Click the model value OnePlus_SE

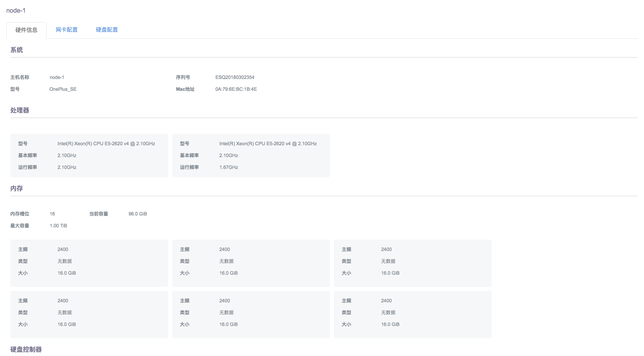pos(63,89)
